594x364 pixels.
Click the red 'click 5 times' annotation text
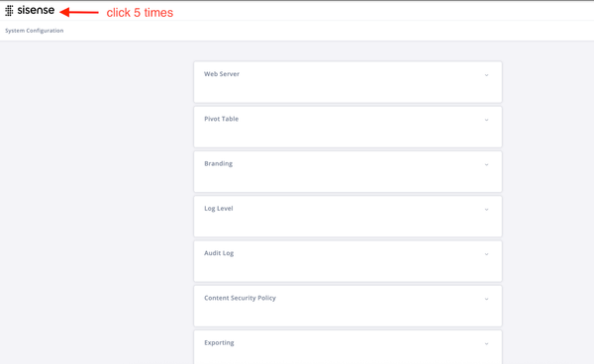[x=140, y=13]
